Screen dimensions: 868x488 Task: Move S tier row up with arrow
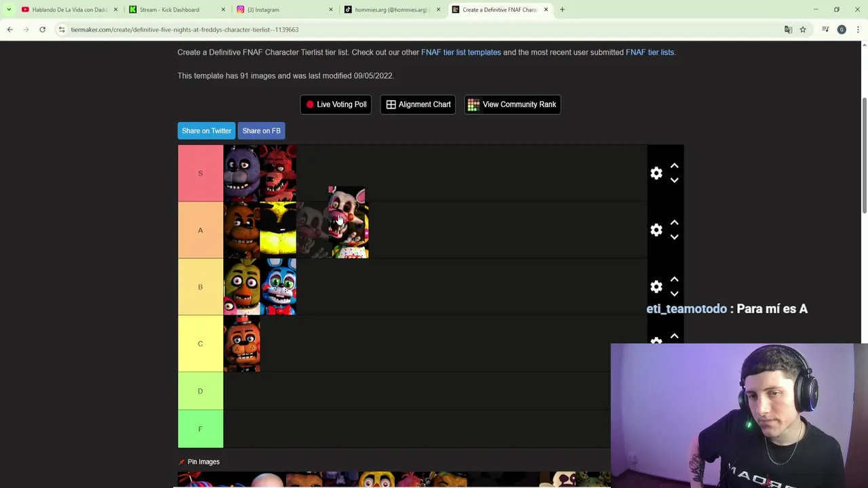[x=674, y=165]
